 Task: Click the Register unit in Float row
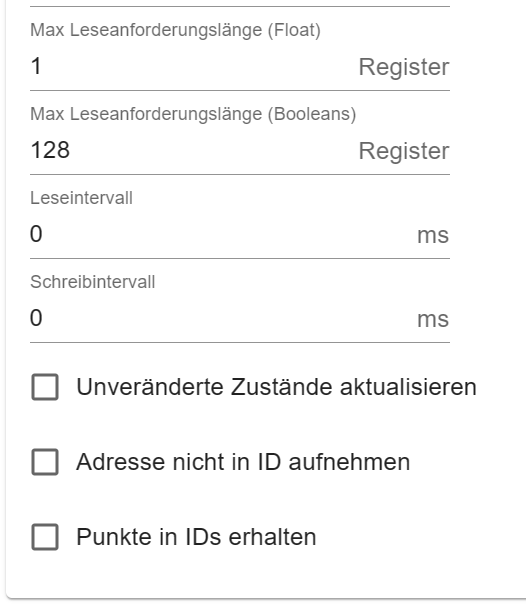[404, 67]
